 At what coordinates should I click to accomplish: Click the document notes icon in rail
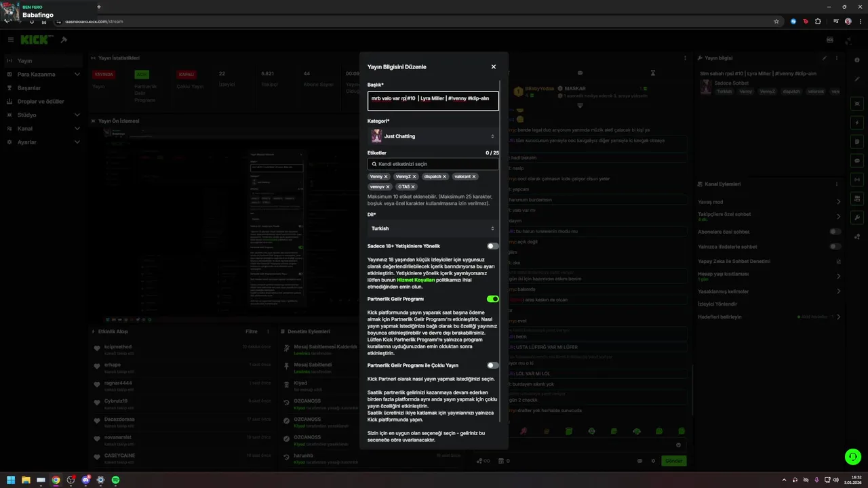coord(857,142)
